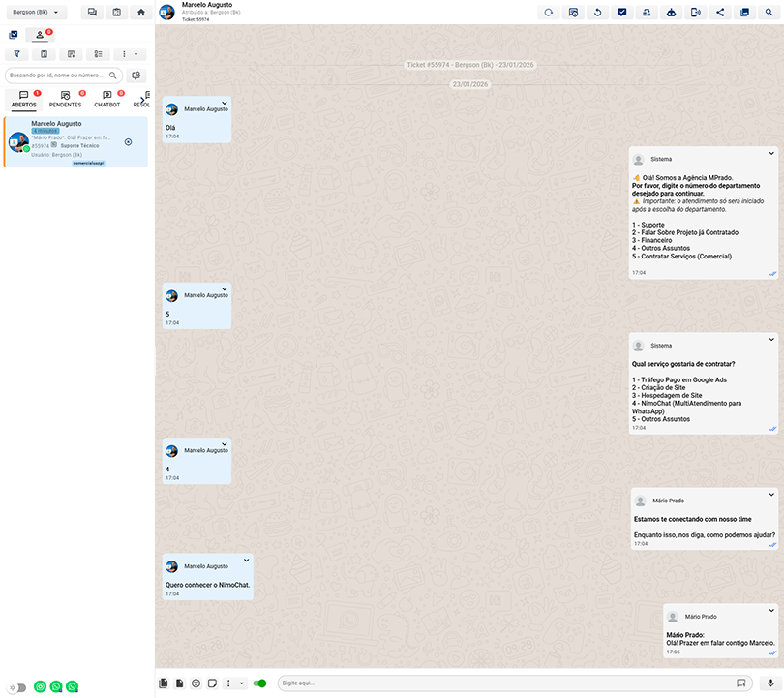Click the microphone icon to record audio

tap(771, 683)
